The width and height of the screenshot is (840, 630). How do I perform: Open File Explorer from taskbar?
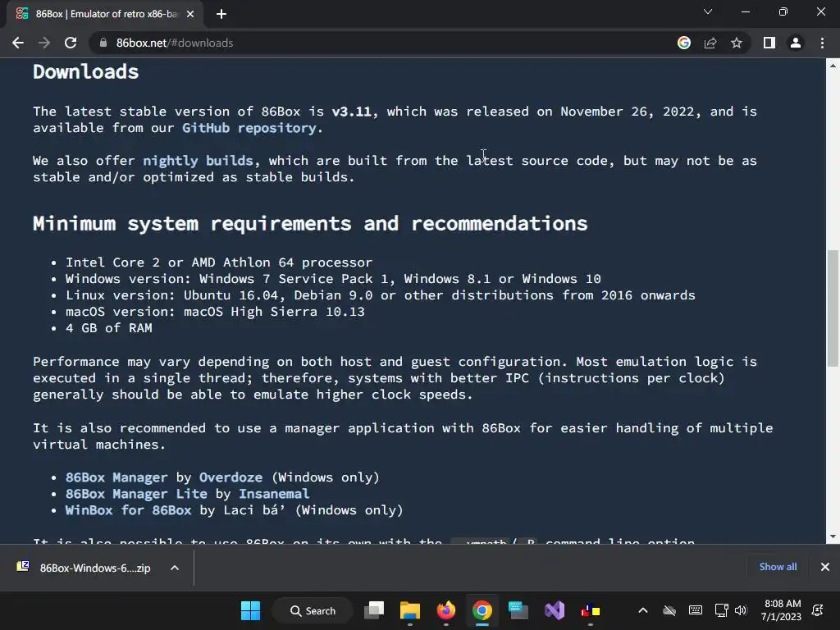410,610
